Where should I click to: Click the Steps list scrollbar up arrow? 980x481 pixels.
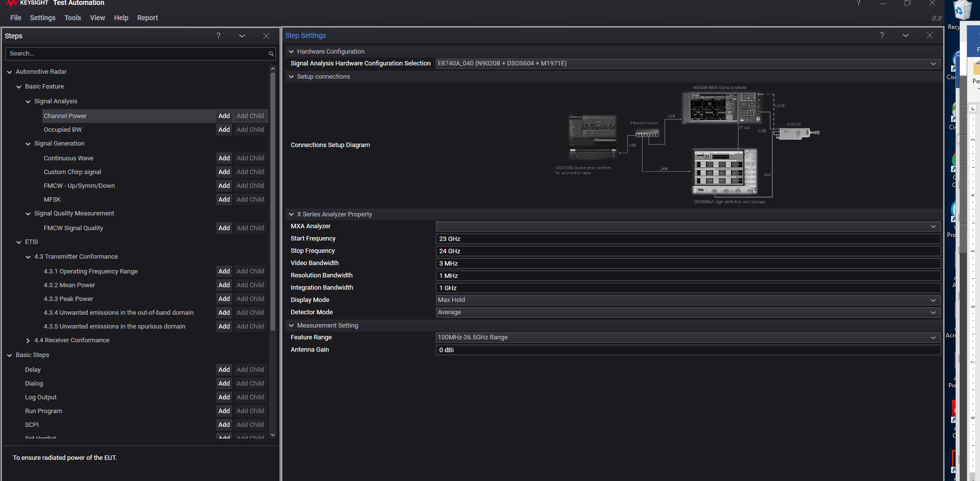coord(273,68)
